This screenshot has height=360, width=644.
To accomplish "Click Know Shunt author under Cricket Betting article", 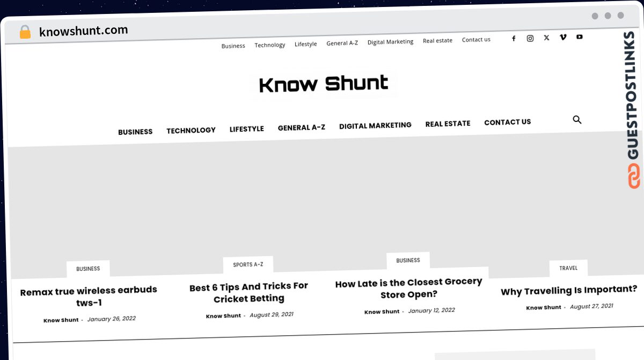I will (x=223, y=316).
